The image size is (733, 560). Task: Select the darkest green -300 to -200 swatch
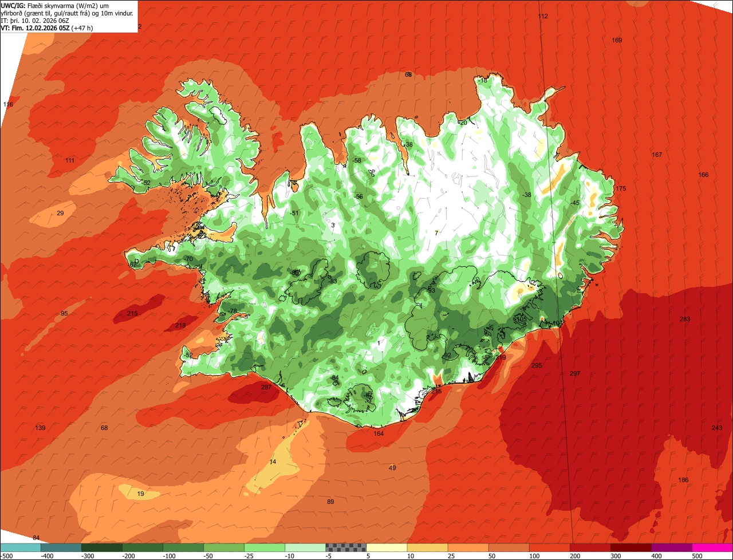[x=102, y=547]
